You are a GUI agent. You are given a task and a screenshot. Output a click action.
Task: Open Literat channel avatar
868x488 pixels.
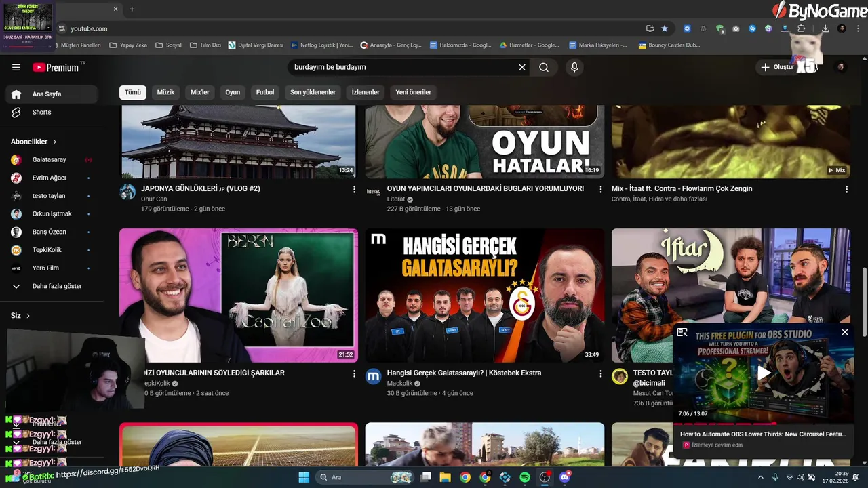point(374,192)
